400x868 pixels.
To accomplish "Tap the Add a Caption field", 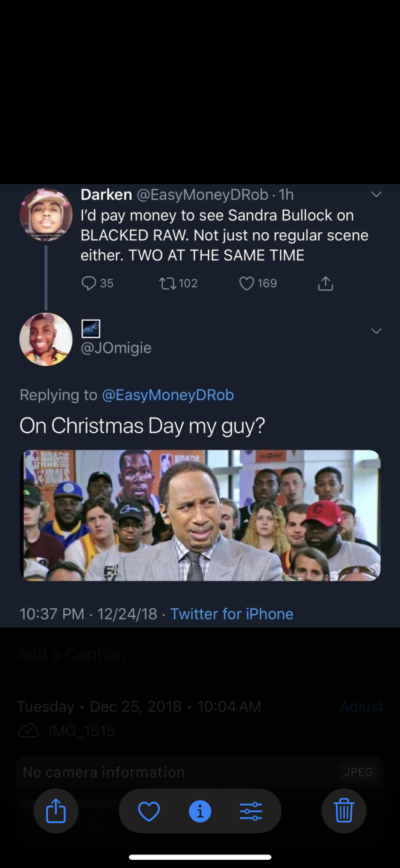I will pyautogui.click(x=71, y=654).
